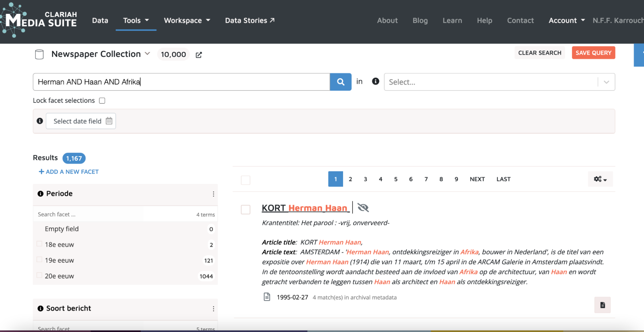Expand the Newspaper Collection dropdown chevron

pyautogui.click(x=148, y=54)
